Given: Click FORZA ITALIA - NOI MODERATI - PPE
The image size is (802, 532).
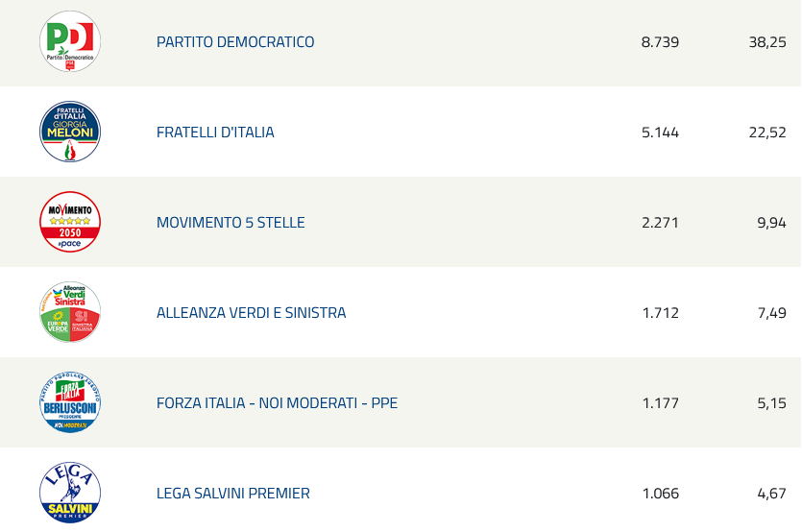Looking at the screenshot, I should point(277,403).
